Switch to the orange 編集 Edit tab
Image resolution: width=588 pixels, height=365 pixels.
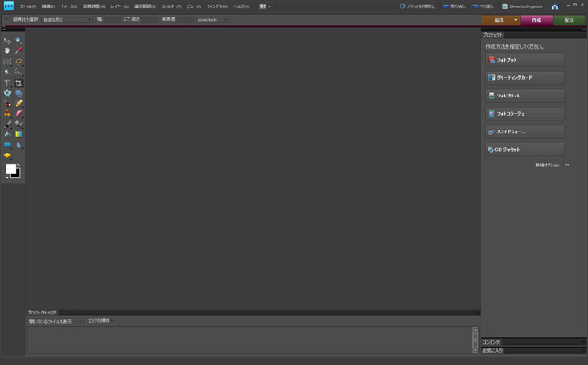point(499,20)
